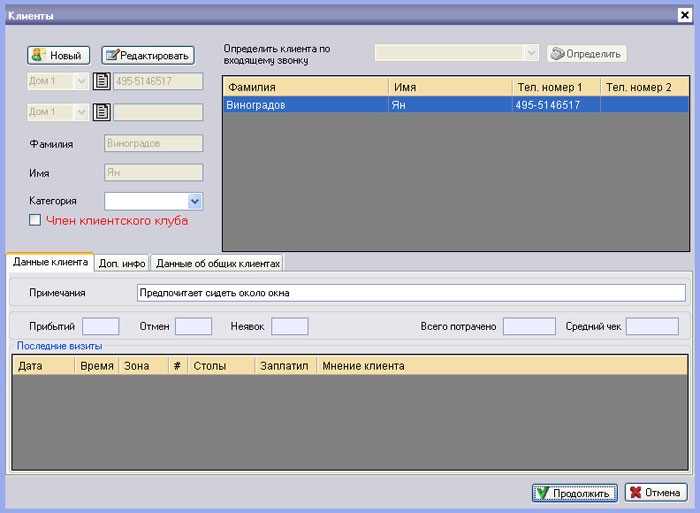Screen dimensions: 700x513
Task: Click the # column header in visits table
Action: pos(178,366)
